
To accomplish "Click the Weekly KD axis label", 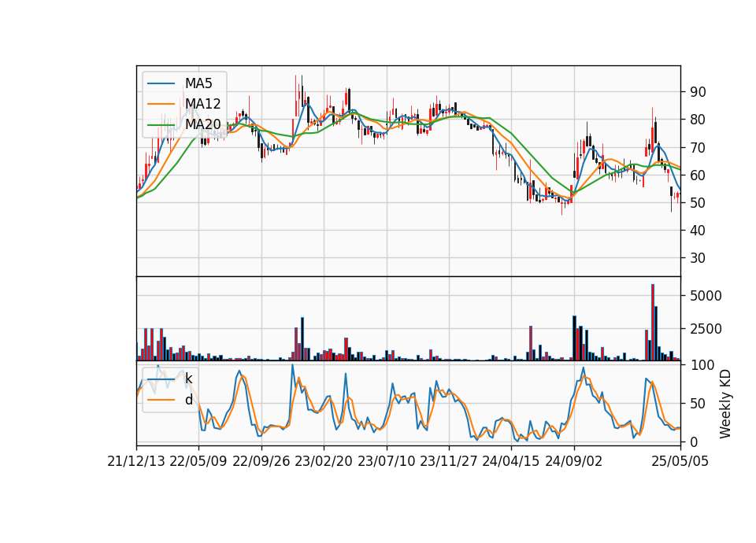I will pos(724,404).
